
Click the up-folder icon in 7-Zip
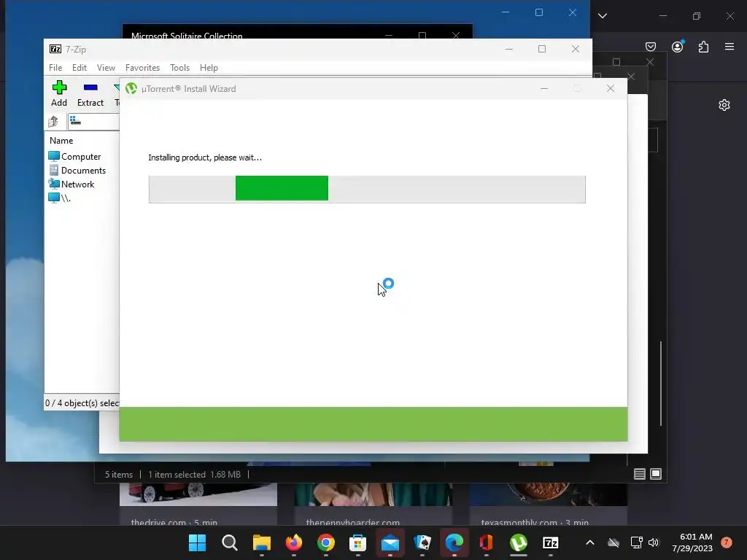(x=53, y=122)
